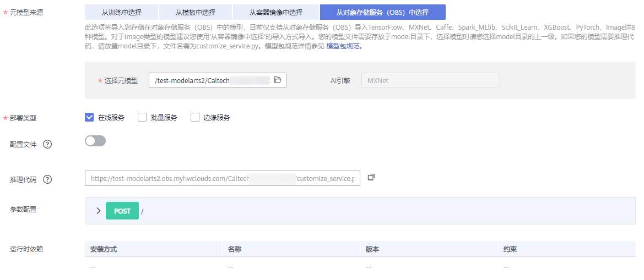Check the 边缘服务 checkbox
Viewport: 644px width, 280px height.
(194, 117)
